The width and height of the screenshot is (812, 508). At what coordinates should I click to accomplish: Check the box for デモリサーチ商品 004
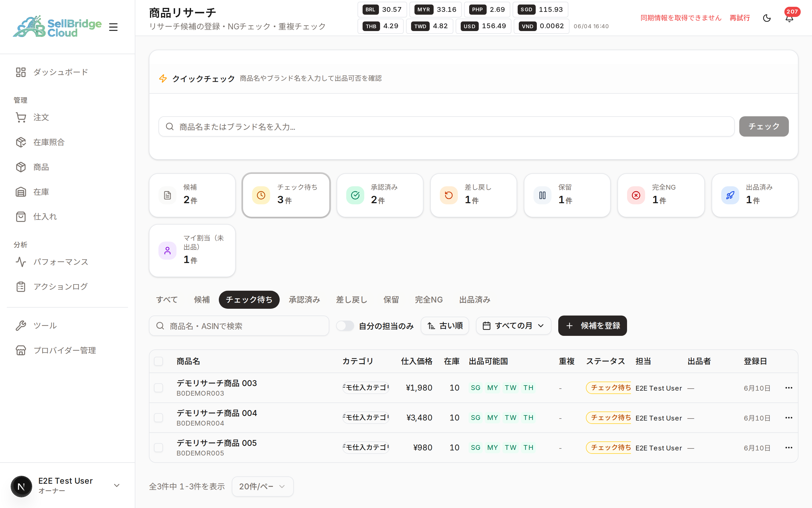tap(158, 418)
